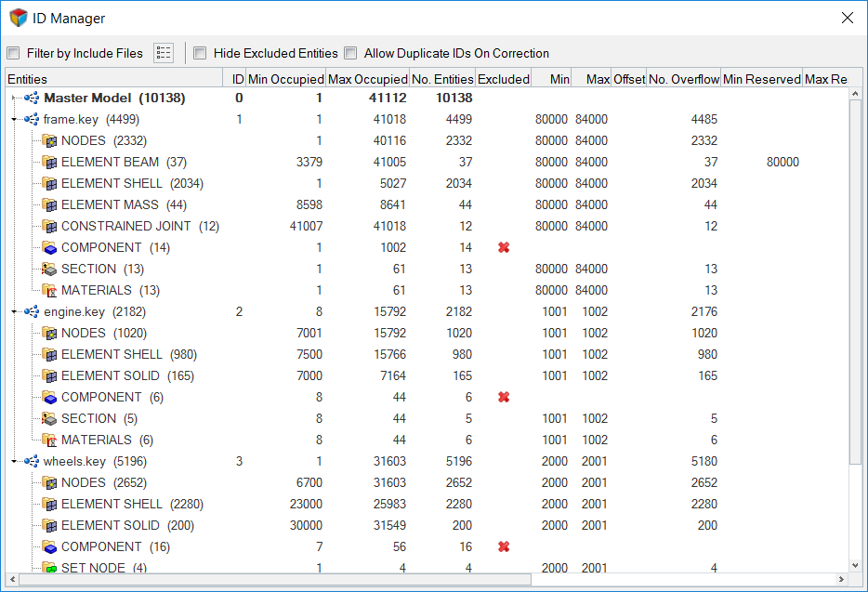Enable Filter by Include Files checkbox

coord(13,53)
